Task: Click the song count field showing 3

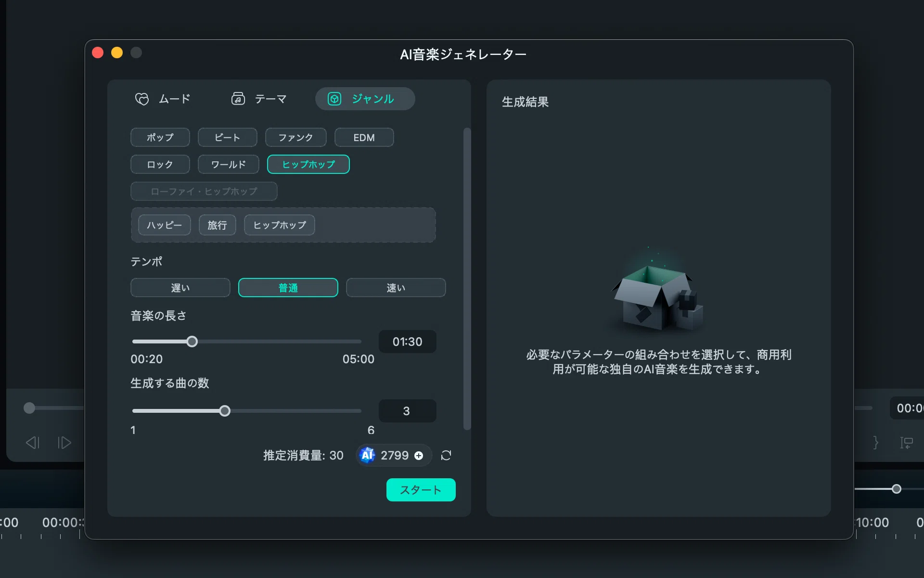Action: tap(408, 411)
